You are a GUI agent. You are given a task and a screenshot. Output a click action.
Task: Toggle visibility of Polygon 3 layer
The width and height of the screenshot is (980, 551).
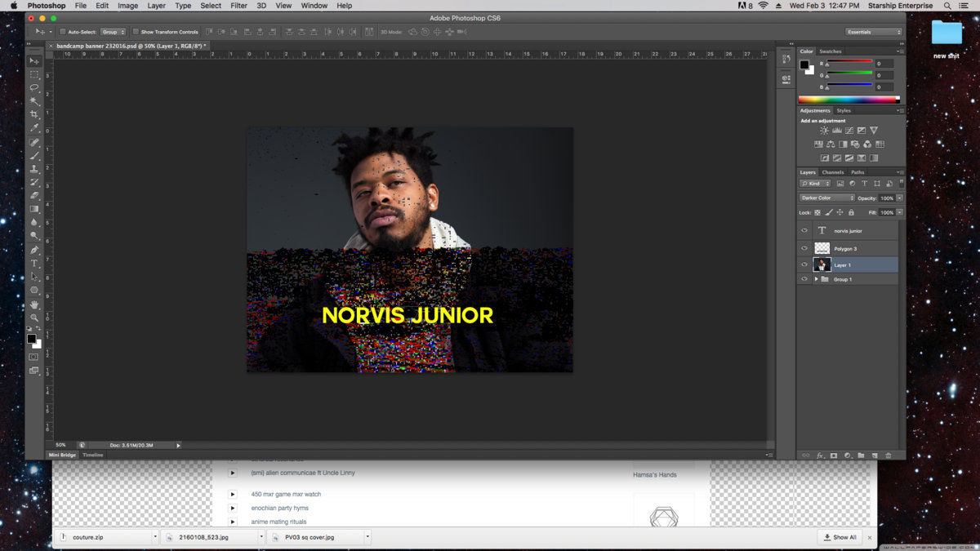[804, 248]
